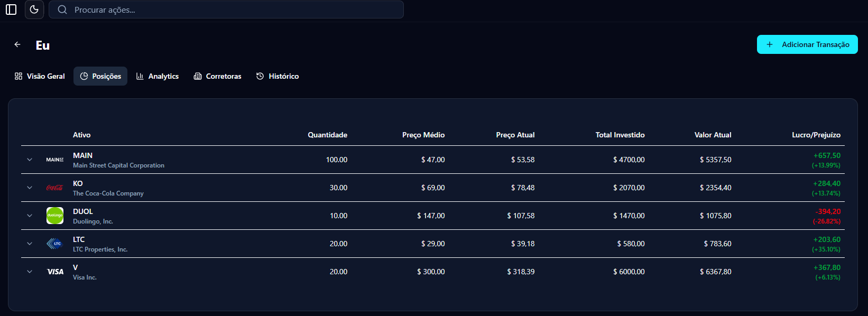
Task: Focus the Procurar ações search field
Action: coord(226,10)
